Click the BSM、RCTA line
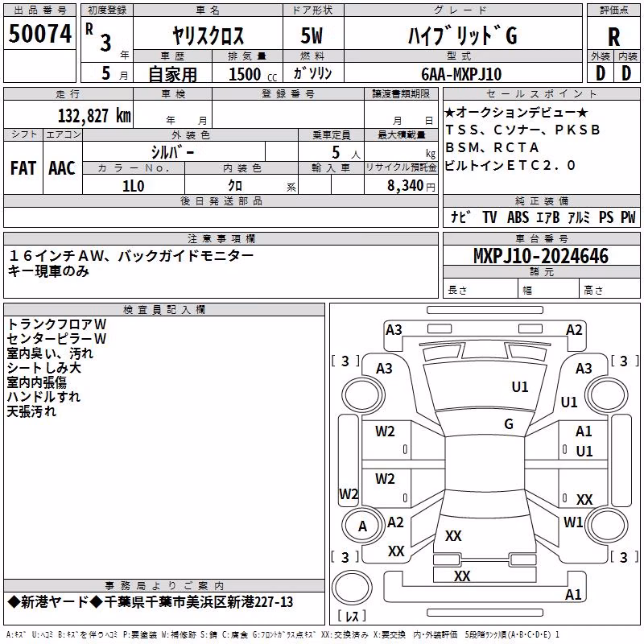This screenshot has width=644, height=644. [492, 147]
